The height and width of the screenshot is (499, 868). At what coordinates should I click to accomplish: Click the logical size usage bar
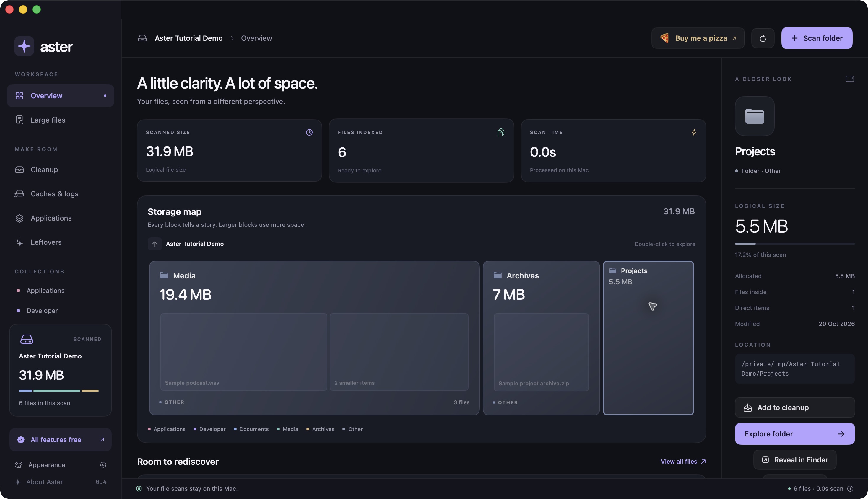pos(794,244)
